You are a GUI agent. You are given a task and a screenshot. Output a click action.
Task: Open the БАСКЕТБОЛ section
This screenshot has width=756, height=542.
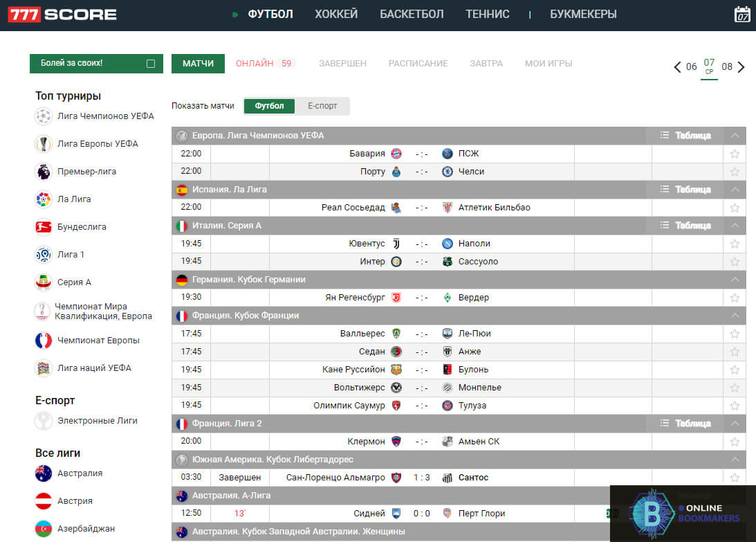point(412,15)
